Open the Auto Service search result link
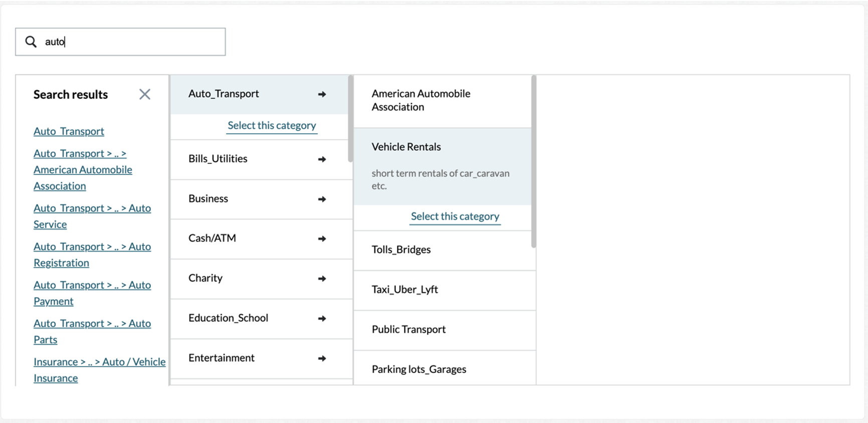The width and height of the screenshot is (868, 423). click(x=92, y=216)
